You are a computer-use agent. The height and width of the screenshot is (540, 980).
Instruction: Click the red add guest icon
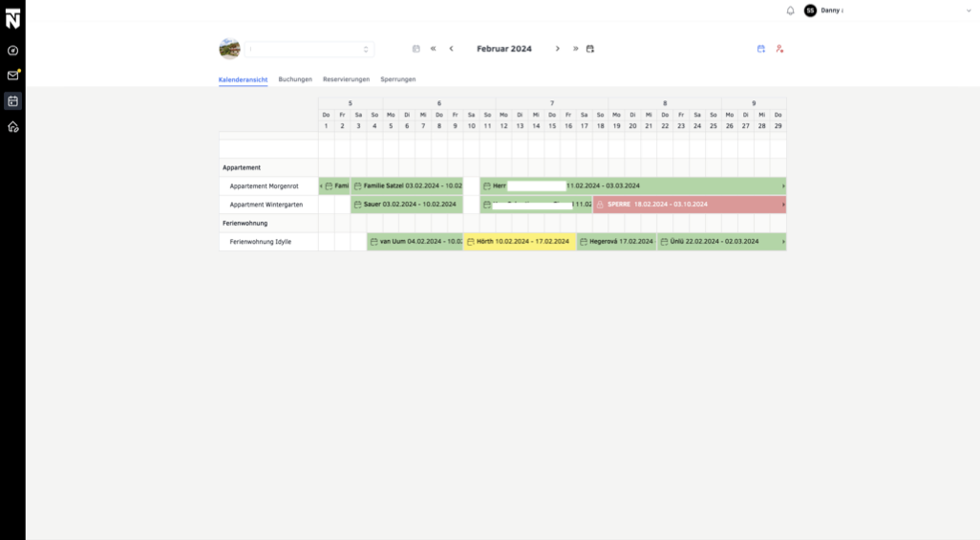pyautogui.click(x=779, y=49)
